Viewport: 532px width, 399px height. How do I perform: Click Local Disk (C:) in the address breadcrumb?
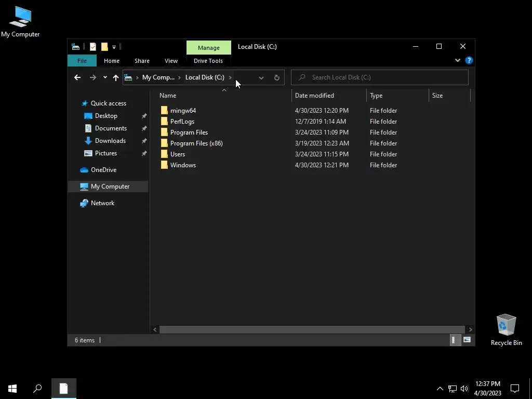click(205, 77)
